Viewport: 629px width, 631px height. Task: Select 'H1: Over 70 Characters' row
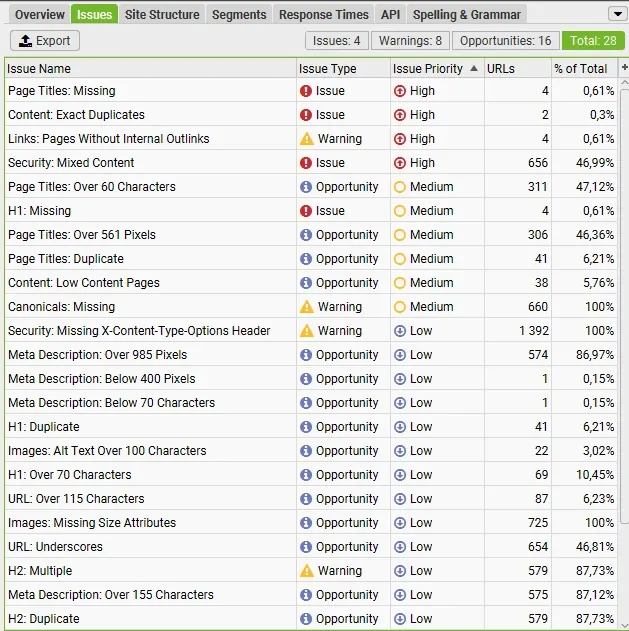point(311,475)
